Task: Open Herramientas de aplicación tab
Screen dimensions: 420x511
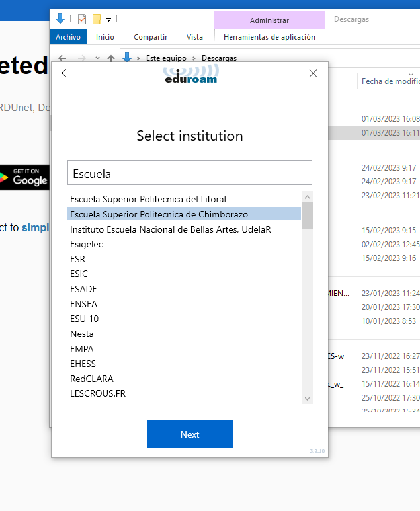Action: [269, 37]
